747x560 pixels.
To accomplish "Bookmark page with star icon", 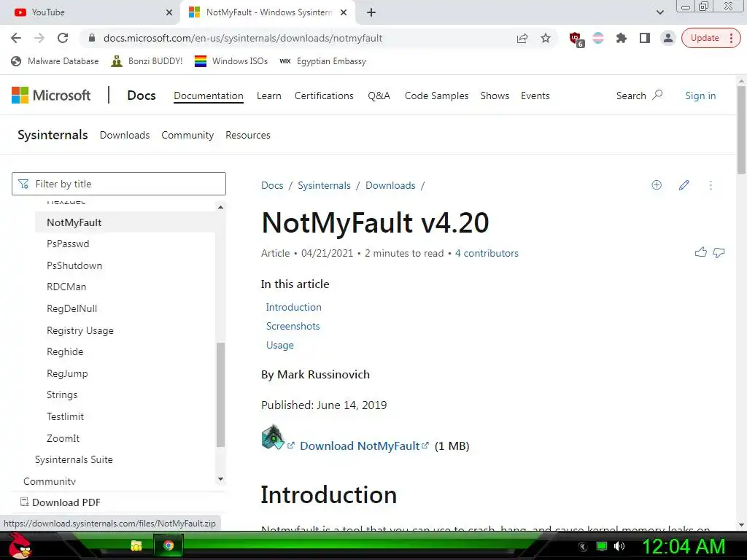I will pyautogui.click(x=546, y=38).
